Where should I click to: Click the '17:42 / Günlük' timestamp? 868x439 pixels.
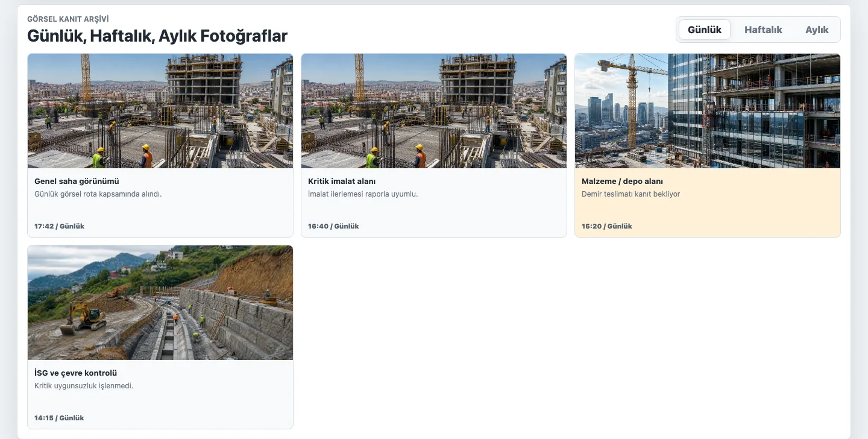pyautogui.click(x=59, y=226)
